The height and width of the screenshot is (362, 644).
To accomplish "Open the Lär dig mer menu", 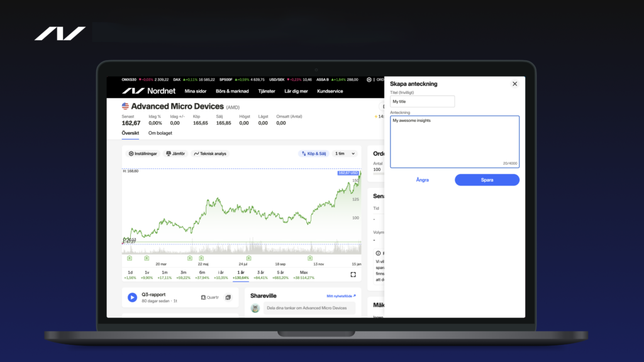I will coord(296,91).
